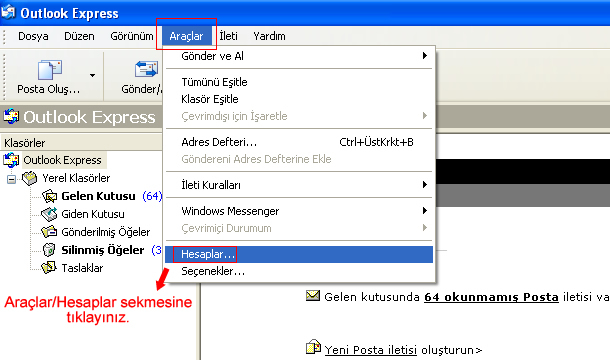Click the (64) unread count
610x360 pixels.
(152, 196)
